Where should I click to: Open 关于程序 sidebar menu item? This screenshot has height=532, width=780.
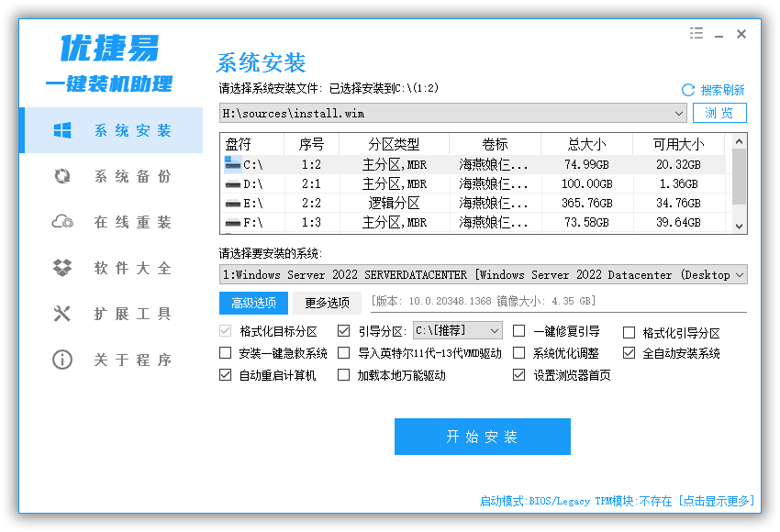point(112,359)
